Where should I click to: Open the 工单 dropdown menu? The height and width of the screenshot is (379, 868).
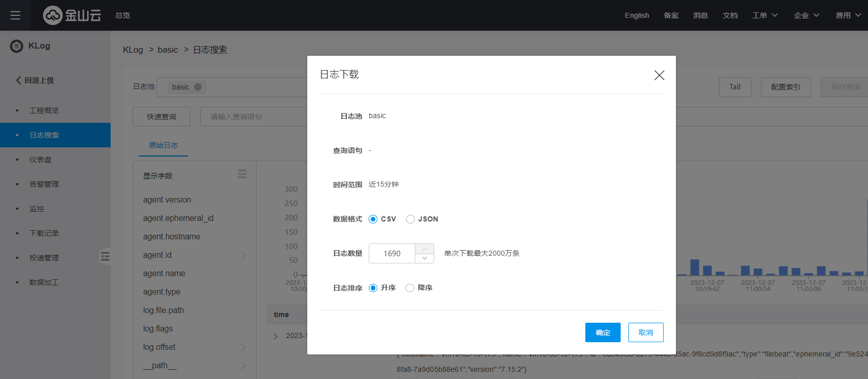765,15
